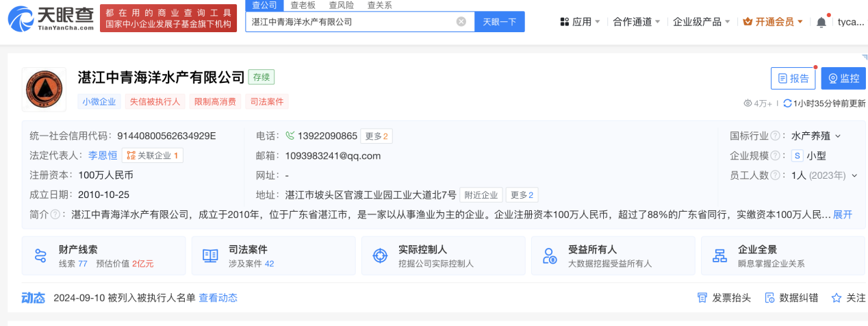Clear the search box with the X icon
Screen dimensions: 868x326
point(461,21)
